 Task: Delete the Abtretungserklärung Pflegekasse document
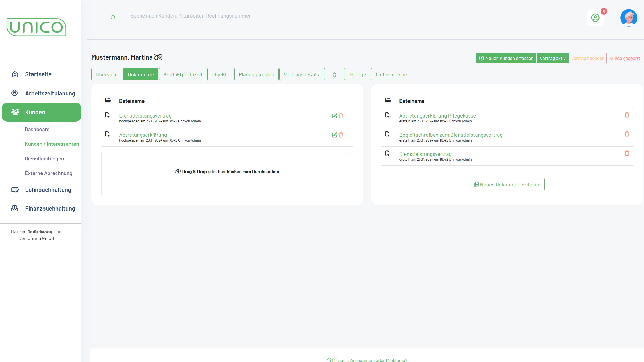pyautogui.click(x=627, y=115)
